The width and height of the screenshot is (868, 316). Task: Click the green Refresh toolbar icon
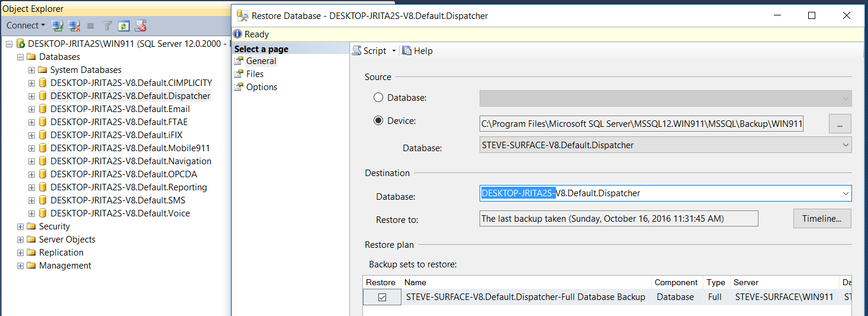123,25
